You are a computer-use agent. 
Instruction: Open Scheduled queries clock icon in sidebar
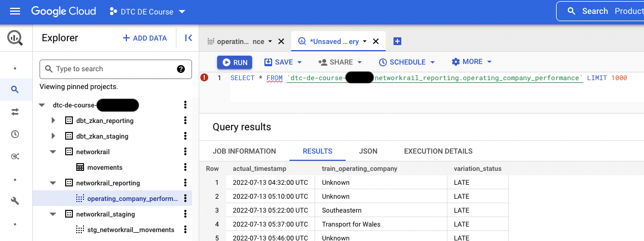(x=15, y=134)
